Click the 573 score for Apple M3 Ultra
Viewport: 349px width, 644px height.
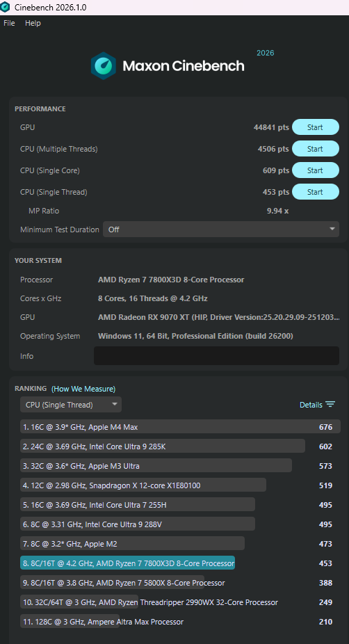pyautogui.click(x=325, y=466)
